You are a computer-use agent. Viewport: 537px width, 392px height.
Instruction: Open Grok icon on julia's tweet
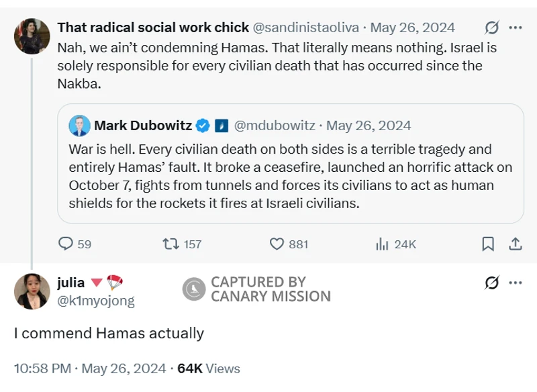tap(491, 283)
